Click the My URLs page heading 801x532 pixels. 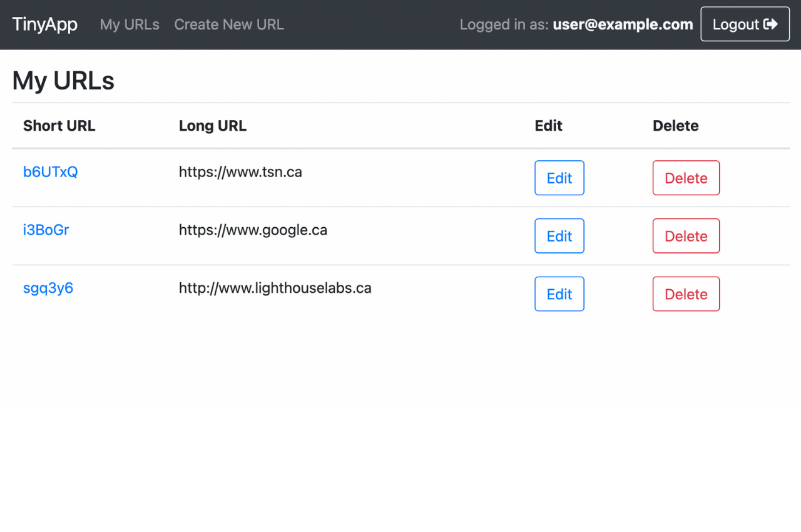tap(63, 81)
